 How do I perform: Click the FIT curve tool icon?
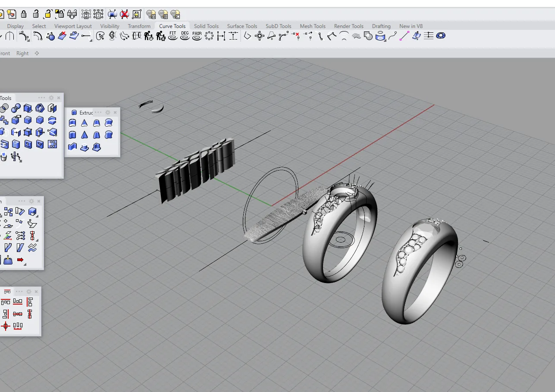[x=172, y=36]
